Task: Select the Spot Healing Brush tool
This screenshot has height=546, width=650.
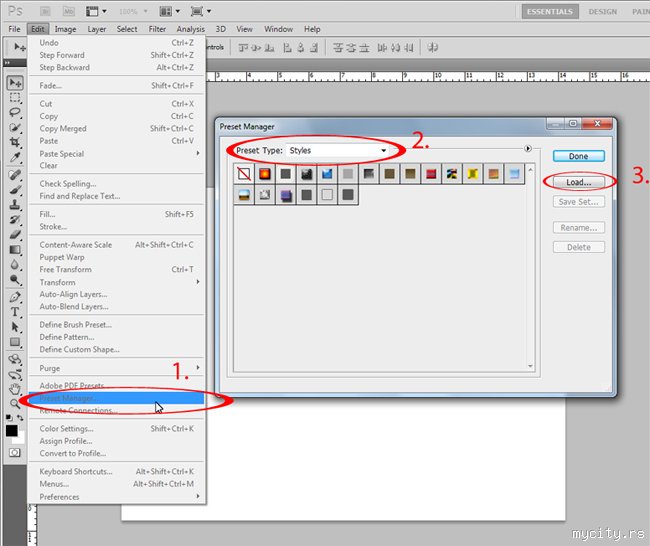Action: (x=15, y=175)
